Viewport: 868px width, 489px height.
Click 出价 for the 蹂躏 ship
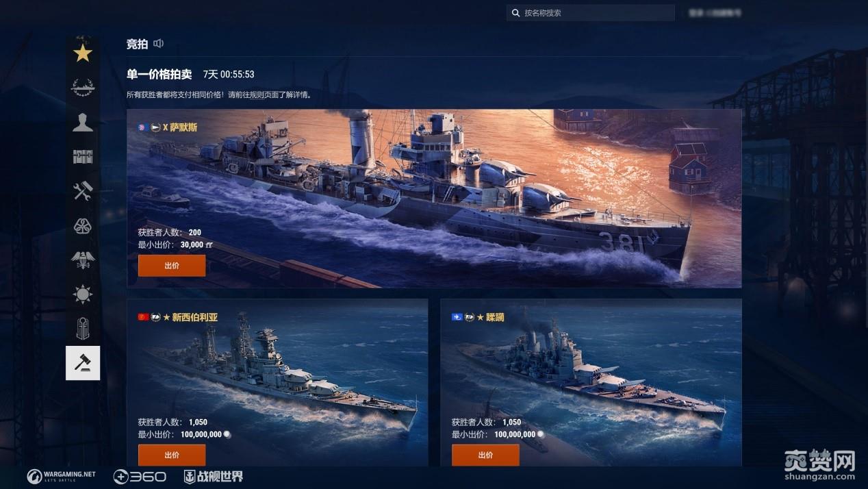coord(485,455)
